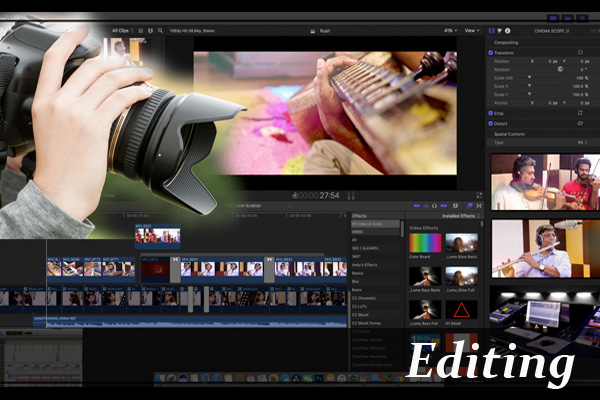Toggle inspector layout button in top bar
The width and height of the screenshot is (600, 400).
pyautogui.click(x=582, y=18)
